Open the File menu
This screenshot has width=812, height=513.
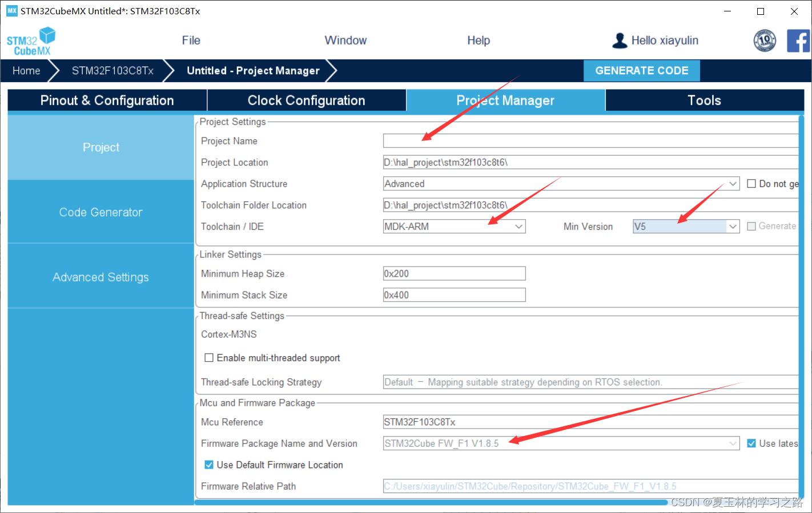coord(191,41)
